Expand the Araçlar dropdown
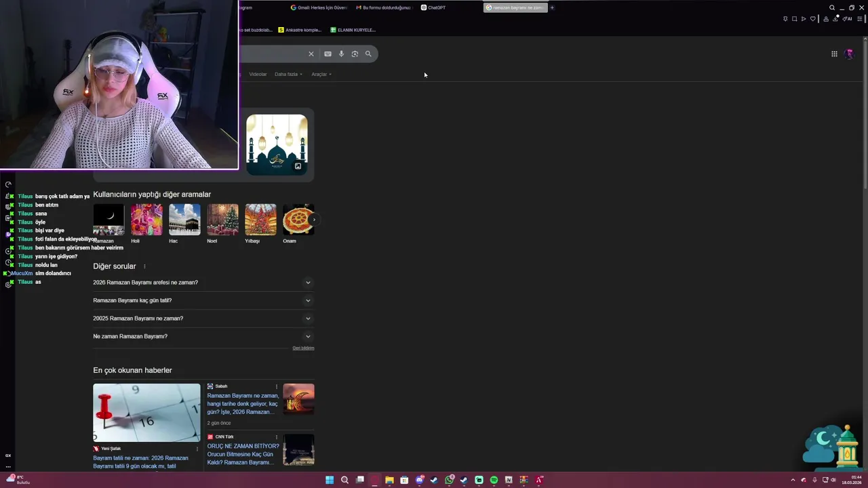 click(321, 74)
